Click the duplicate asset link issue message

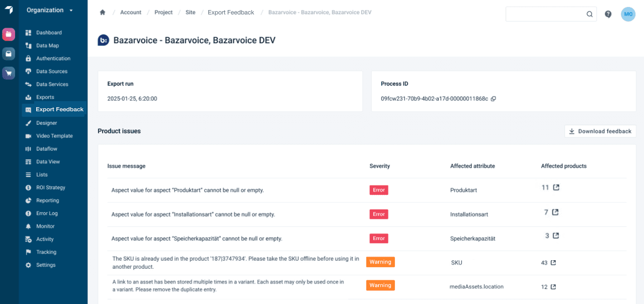coord(228,286)
